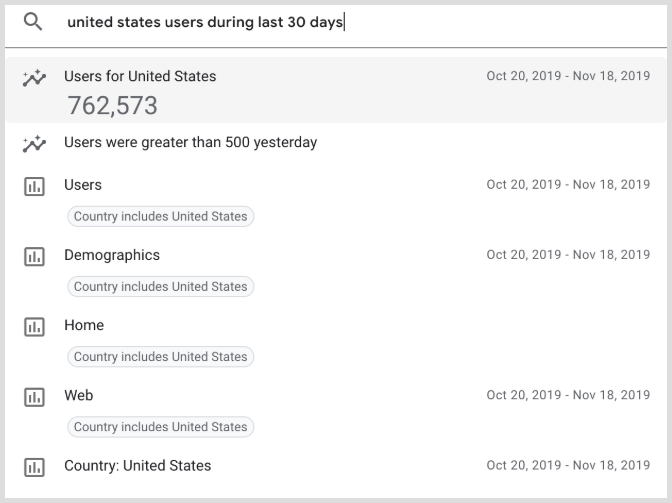
Task: Click bar chart icon beside Users report
Action: pos(34,187)
